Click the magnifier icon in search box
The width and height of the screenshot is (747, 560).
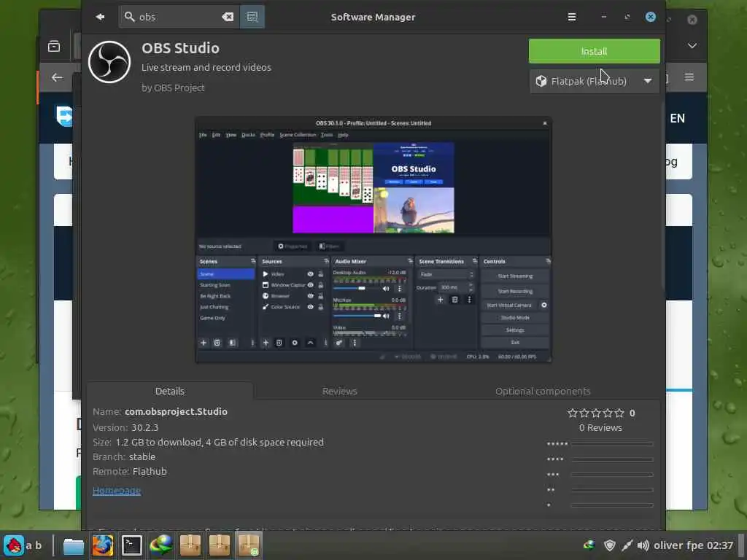tap(129, 17)
